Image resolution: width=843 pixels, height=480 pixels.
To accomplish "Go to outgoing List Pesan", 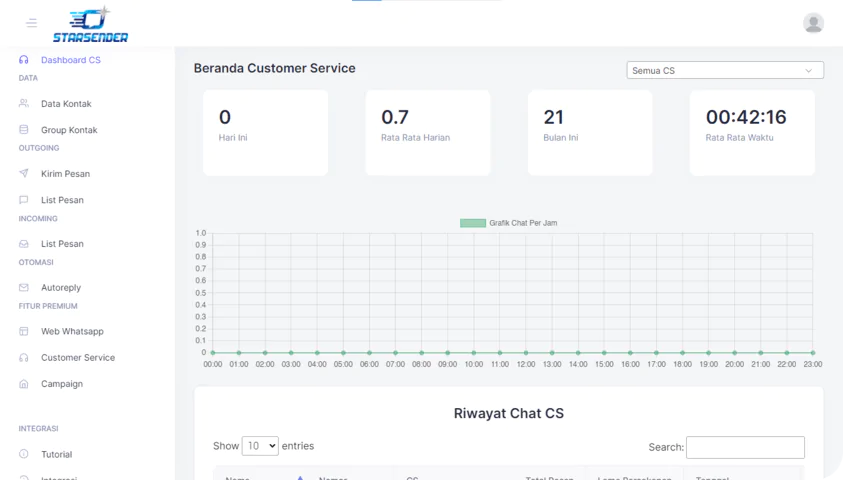I will pos(62,200).
